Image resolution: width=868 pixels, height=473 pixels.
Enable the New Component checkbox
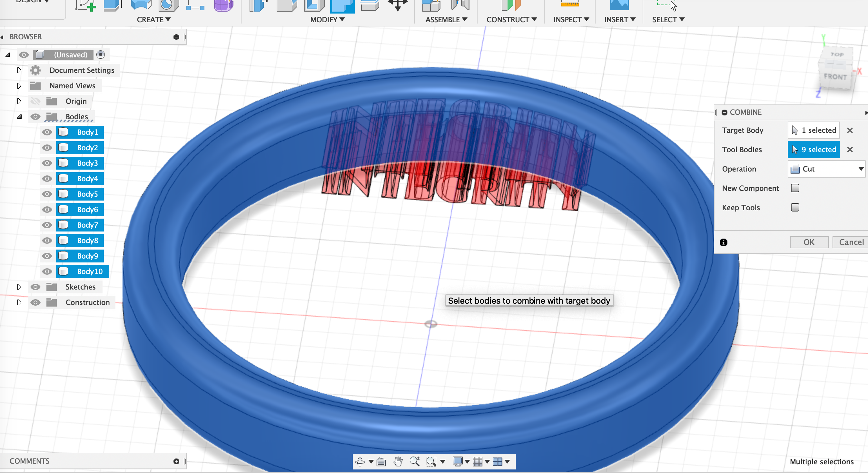[x=795, y=188]
